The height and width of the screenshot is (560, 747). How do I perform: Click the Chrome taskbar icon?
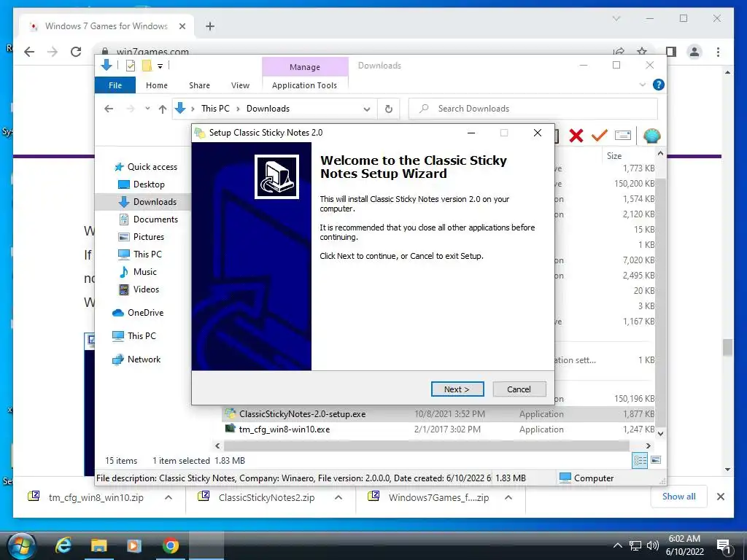click(170, 545)
